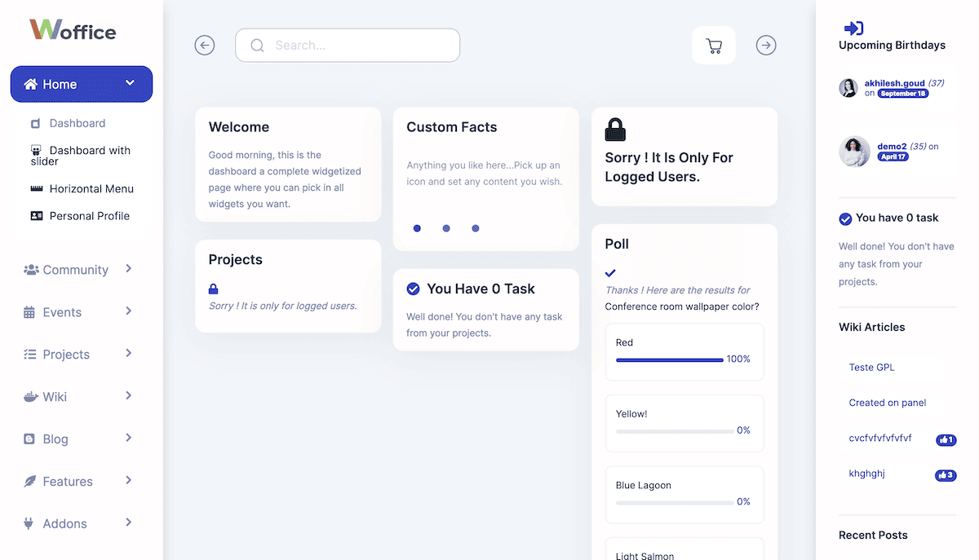Select the first Custom Facts slider dot
This screenshot has height=560, width=979.
click(417, 228)
